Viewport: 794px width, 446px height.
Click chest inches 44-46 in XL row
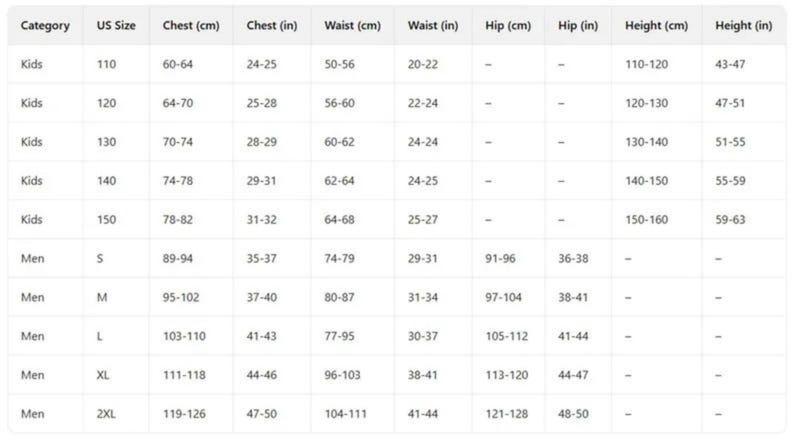(x=261, y=375)
